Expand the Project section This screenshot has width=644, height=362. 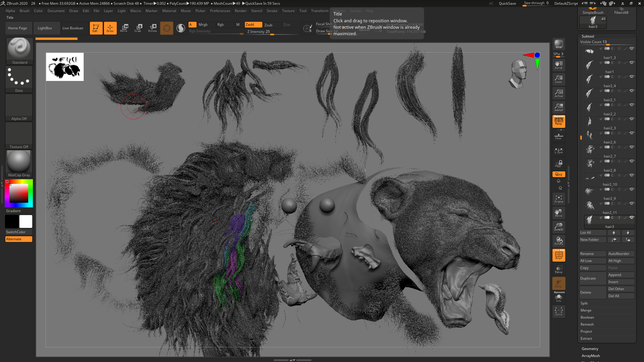click(586, 331)
